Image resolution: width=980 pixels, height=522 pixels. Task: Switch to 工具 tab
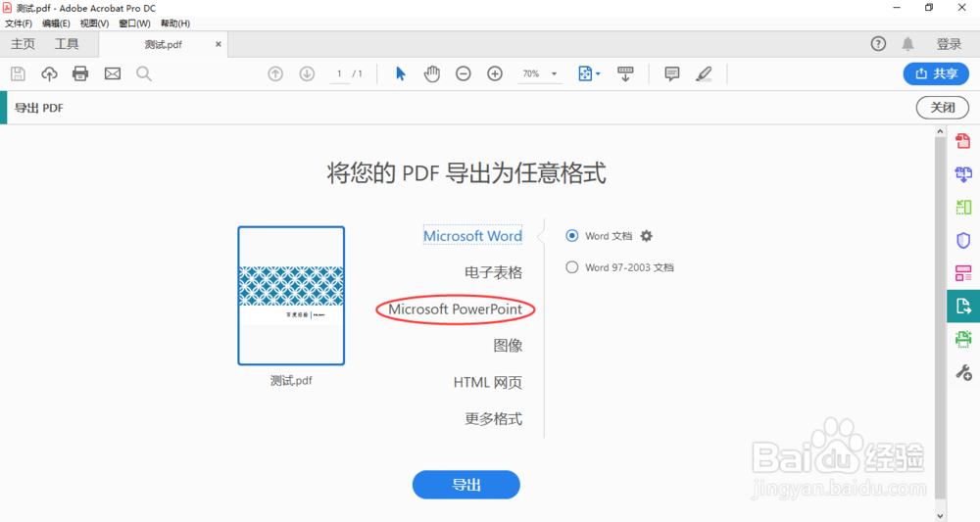click(67, 44)
